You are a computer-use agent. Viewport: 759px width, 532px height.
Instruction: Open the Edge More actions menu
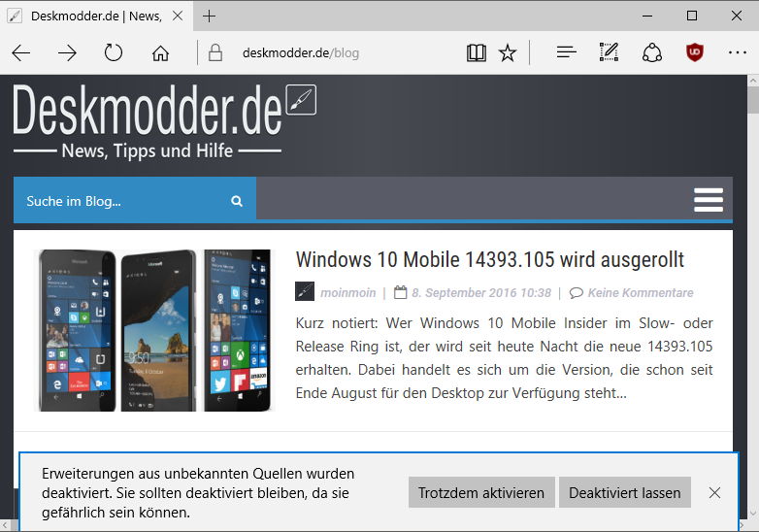[738, 52]
